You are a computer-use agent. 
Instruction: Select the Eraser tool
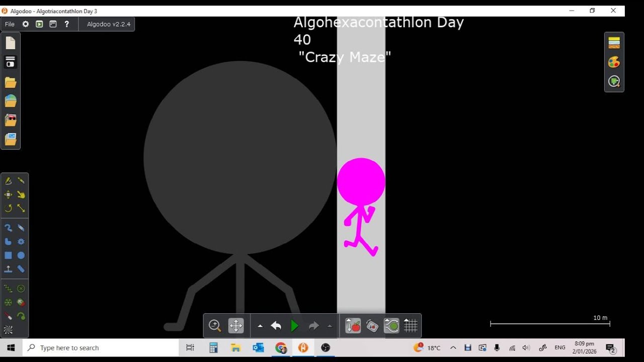[x=21, y=228]
